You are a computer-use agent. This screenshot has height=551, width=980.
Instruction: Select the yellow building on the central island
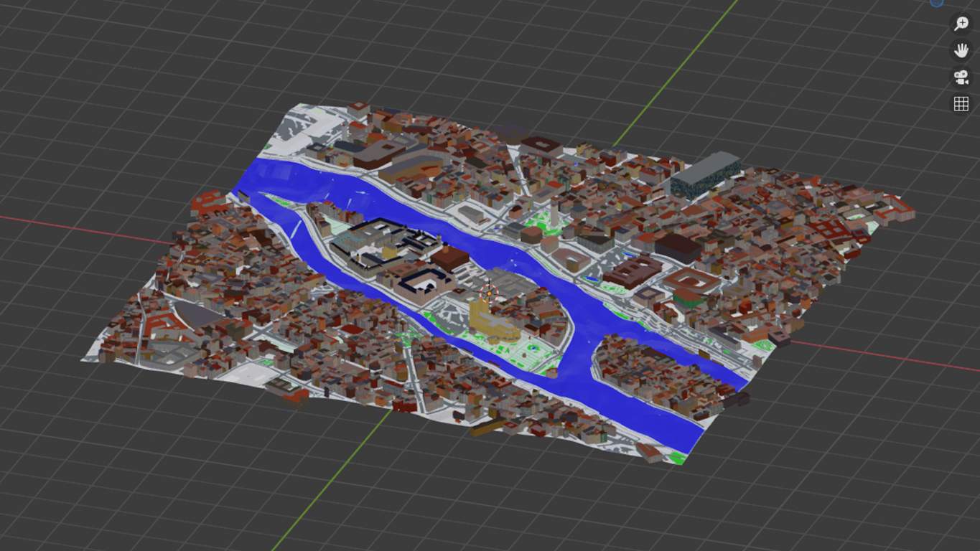[x=492, y=321]
